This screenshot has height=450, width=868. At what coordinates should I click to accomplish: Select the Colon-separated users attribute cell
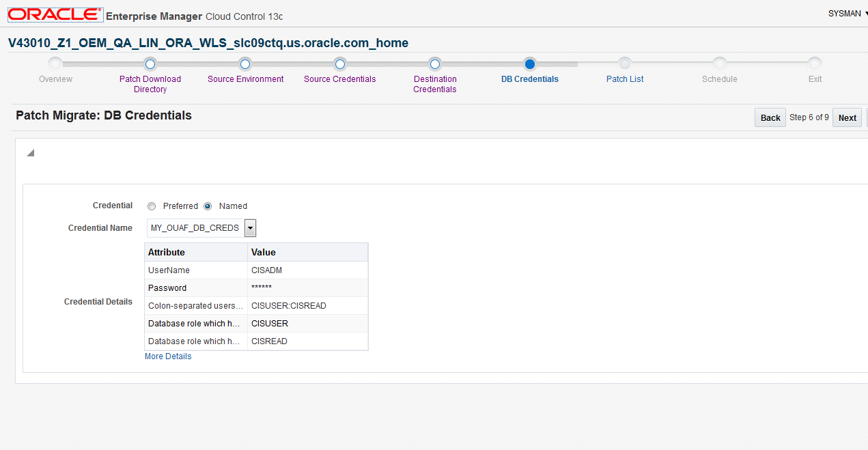196,306
